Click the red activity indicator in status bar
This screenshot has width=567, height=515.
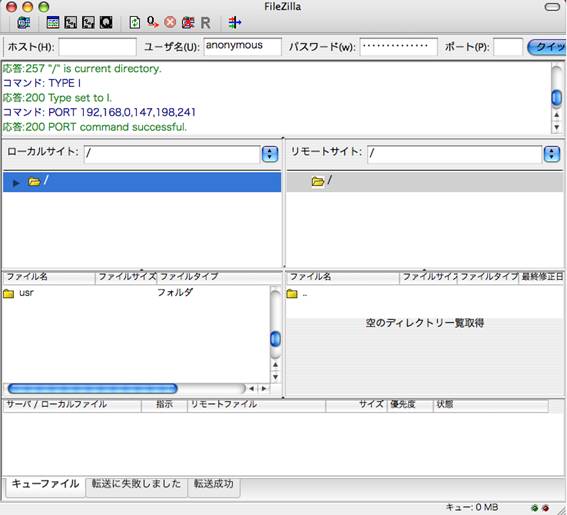point(545,508)
